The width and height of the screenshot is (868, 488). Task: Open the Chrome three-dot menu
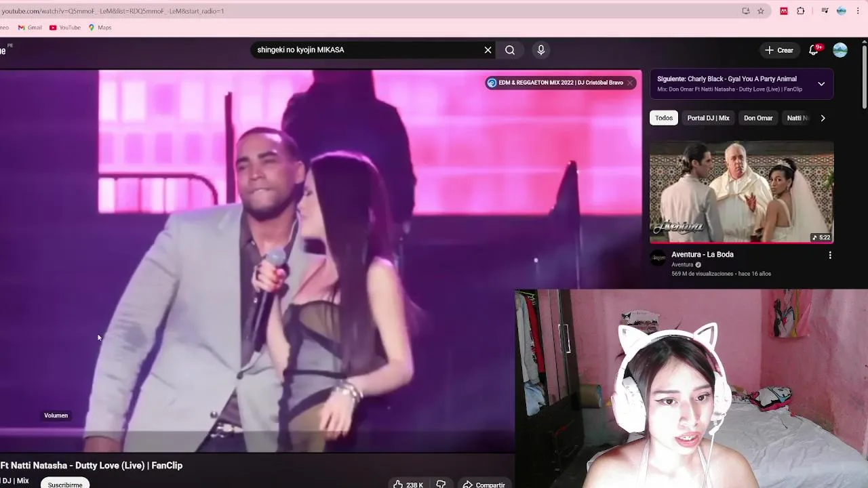[858, 11]
